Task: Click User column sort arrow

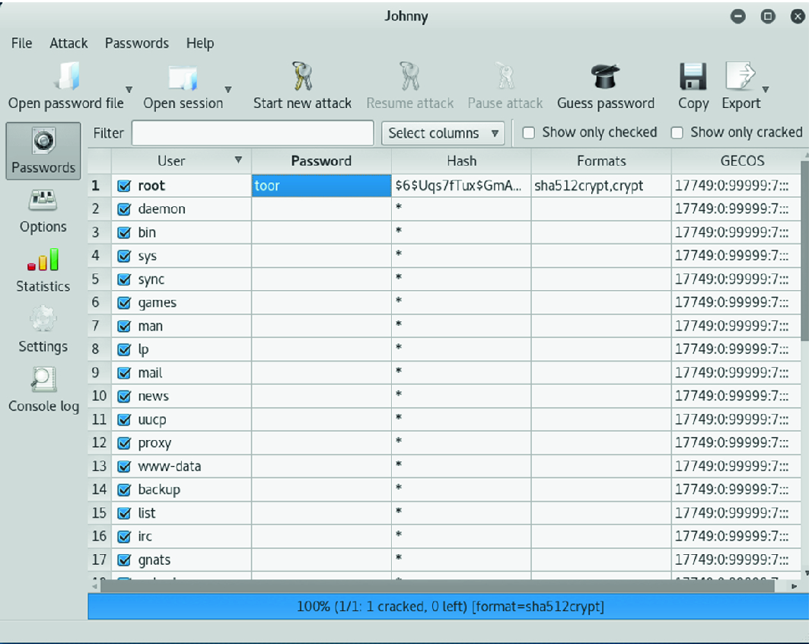Action: click(238, 160)
